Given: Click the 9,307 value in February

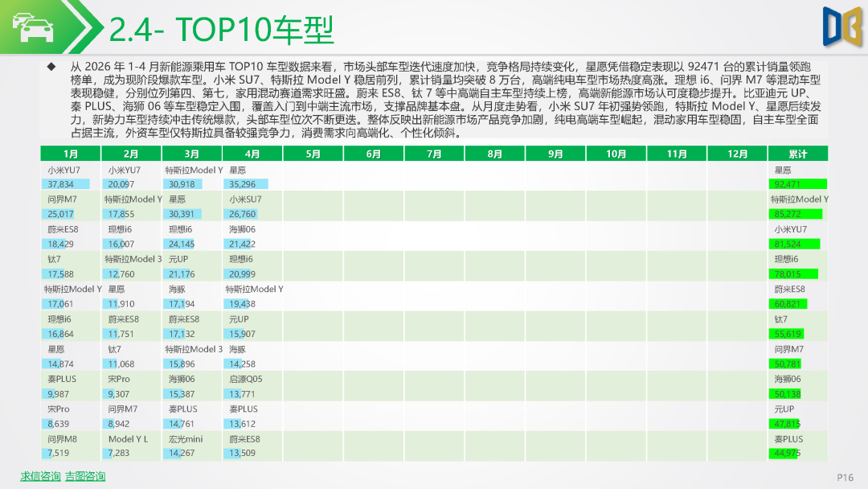Looking at the screenshot, I should click(x=118, y=394).
